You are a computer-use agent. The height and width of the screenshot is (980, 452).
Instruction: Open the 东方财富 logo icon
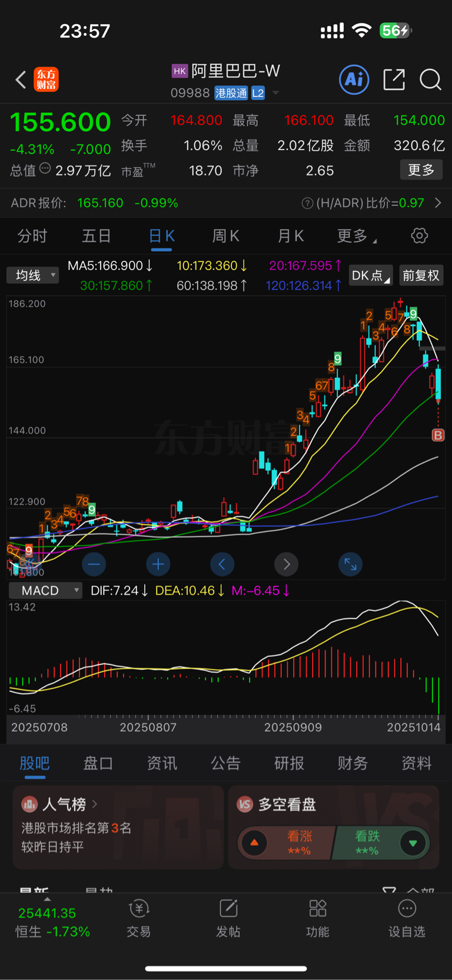pyautogui.click(x=46, y=79)
